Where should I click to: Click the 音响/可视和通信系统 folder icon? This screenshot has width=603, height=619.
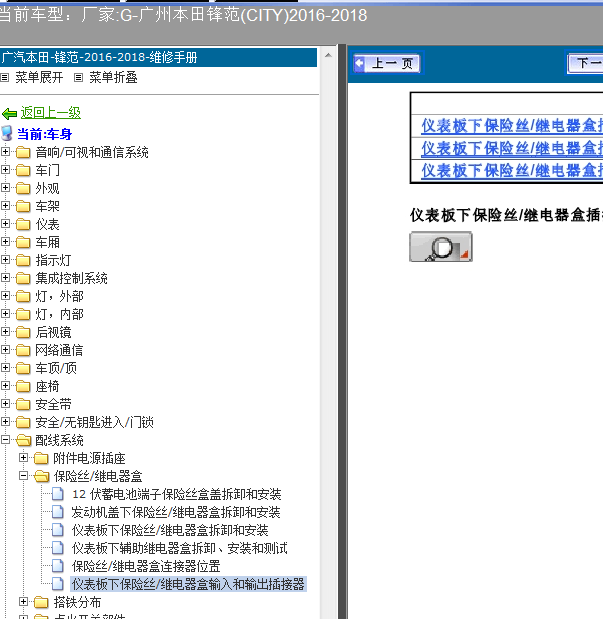[x=23, y=152]
